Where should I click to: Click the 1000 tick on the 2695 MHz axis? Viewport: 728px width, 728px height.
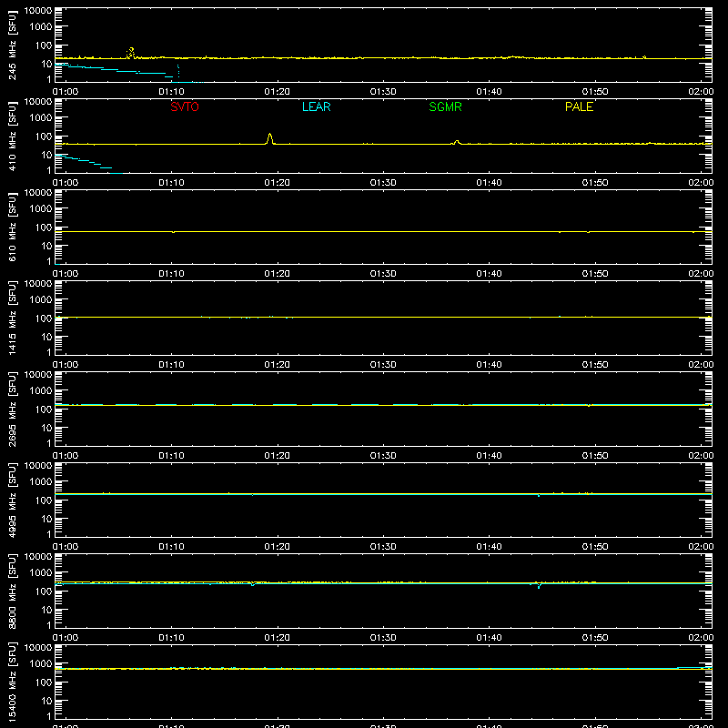[41, 391]
